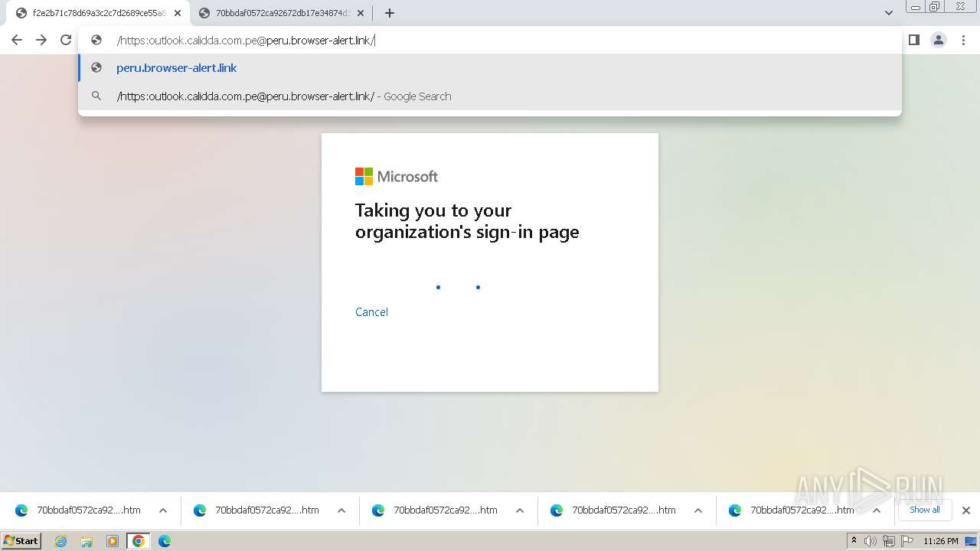Image resolution: width=980 pixels, height=551 pixels.
Task: Restore down the browser window
Action: [935, 7]
